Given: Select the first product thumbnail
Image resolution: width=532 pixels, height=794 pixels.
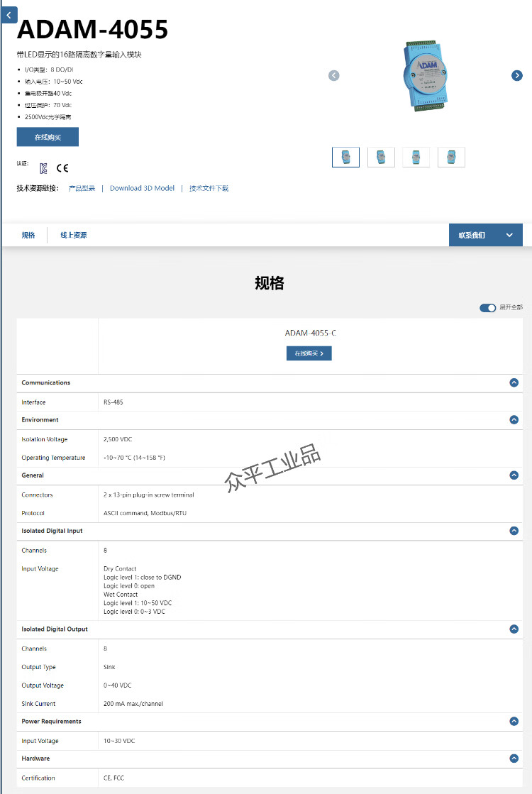Looking at the screenshot, I should click(x=345, y=157).
